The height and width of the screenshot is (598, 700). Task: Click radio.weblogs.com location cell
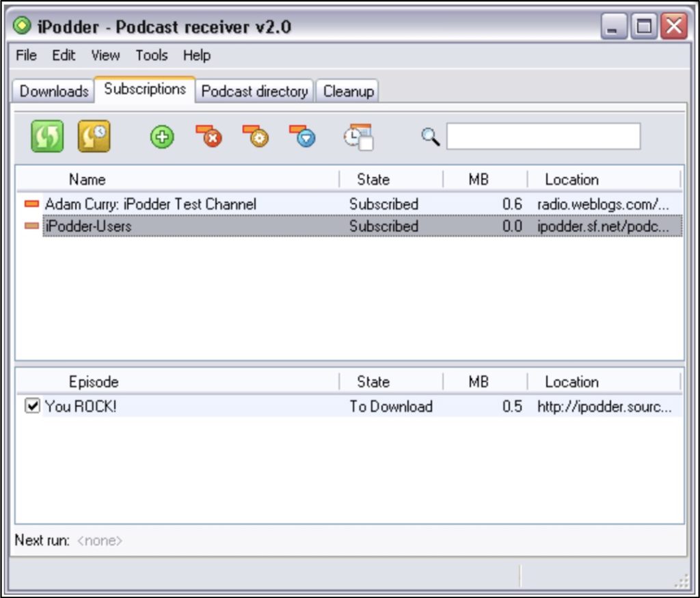[x=603, y=204]
